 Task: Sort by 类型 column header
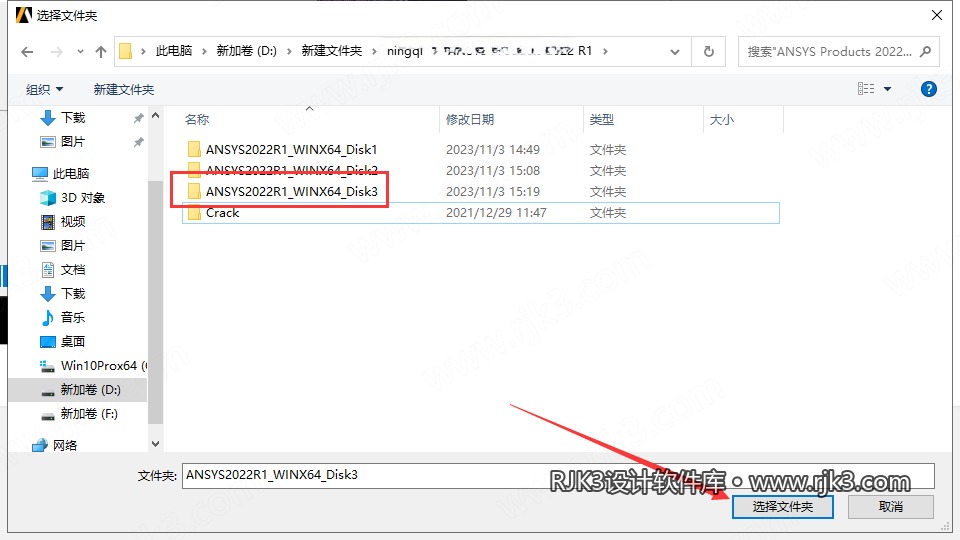click(x=601, y=119)
